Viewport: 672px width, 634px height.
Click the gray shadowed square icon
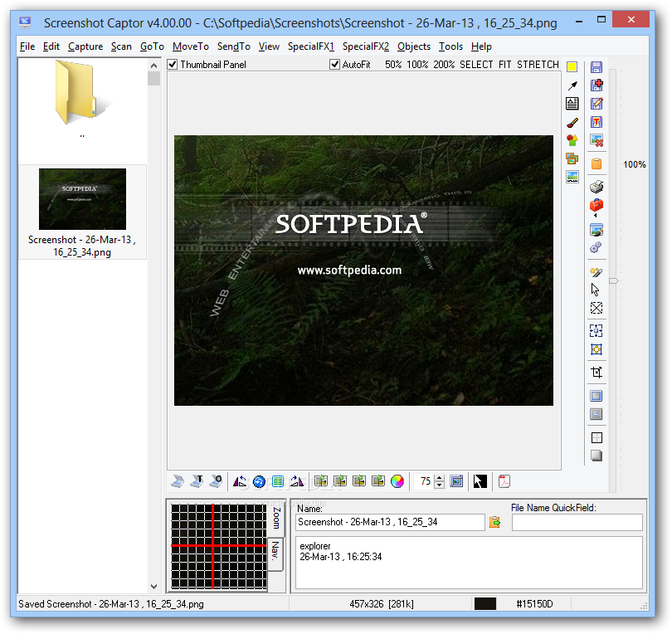[597, 456]
